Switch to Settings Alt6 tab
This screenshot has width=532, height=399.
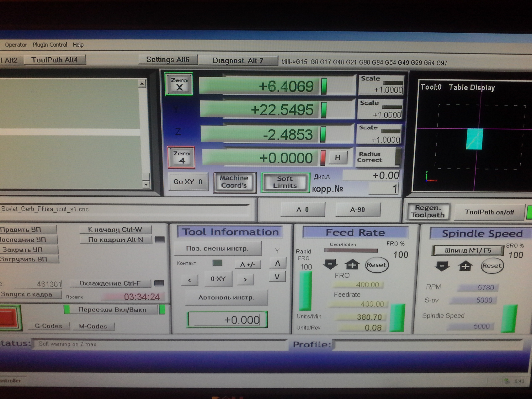168,60
